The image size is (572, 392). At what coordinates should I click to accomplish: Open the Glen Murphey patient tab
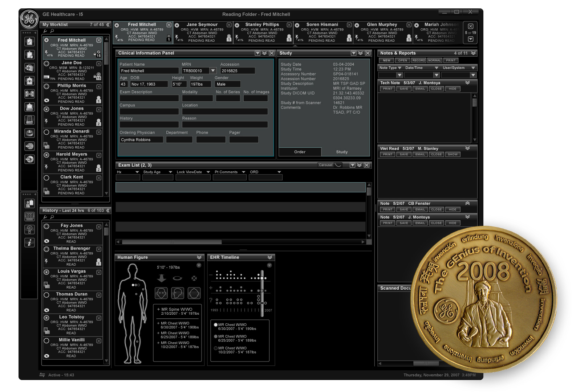(382, 32)
